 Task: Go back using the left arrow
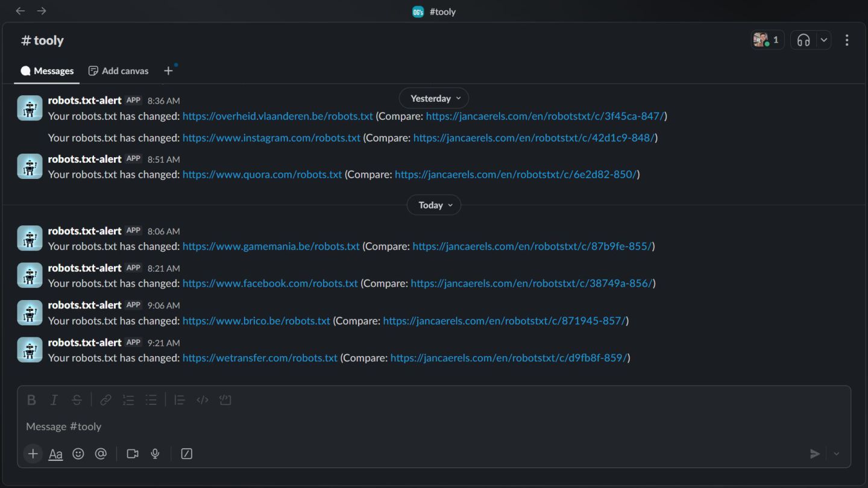click(20, 11)
